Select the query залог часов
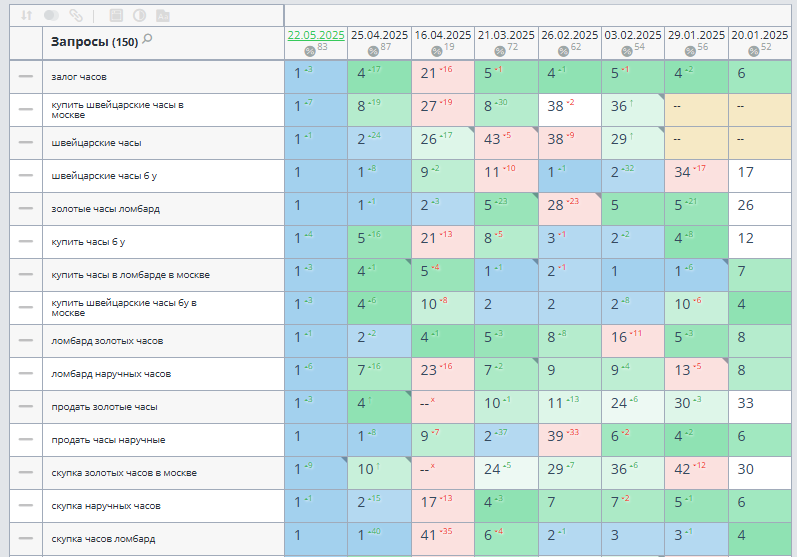797x557 pixels. coord(79,77)
